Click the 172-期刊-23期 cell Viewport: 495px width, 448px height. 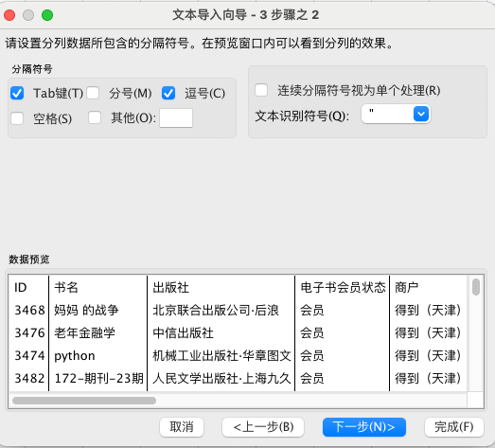pyautogui.click(x=99, y=379)
